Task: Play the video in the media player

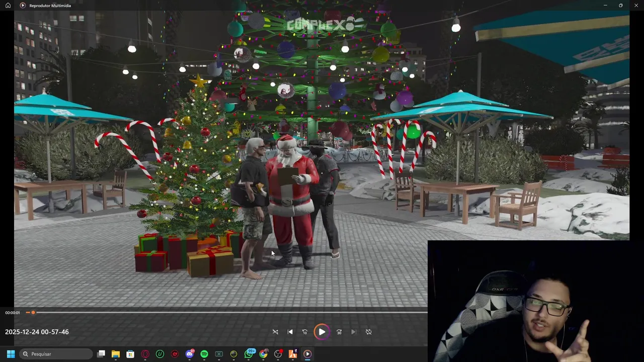Action: pos(321,332)
